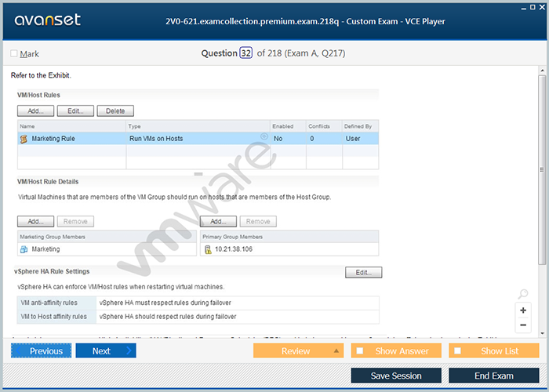549x392 pixels.
Task: Enable the Show Answer checkbox
Action: 359,351
